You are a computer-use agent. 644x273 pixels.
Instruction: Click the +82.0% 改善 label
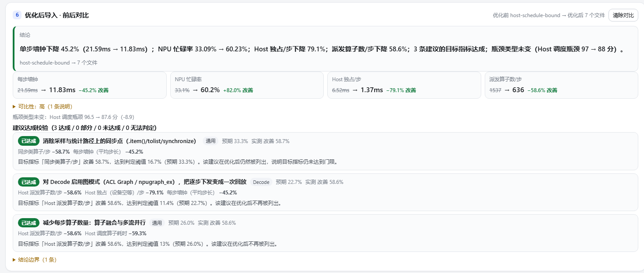coord(238,90)
